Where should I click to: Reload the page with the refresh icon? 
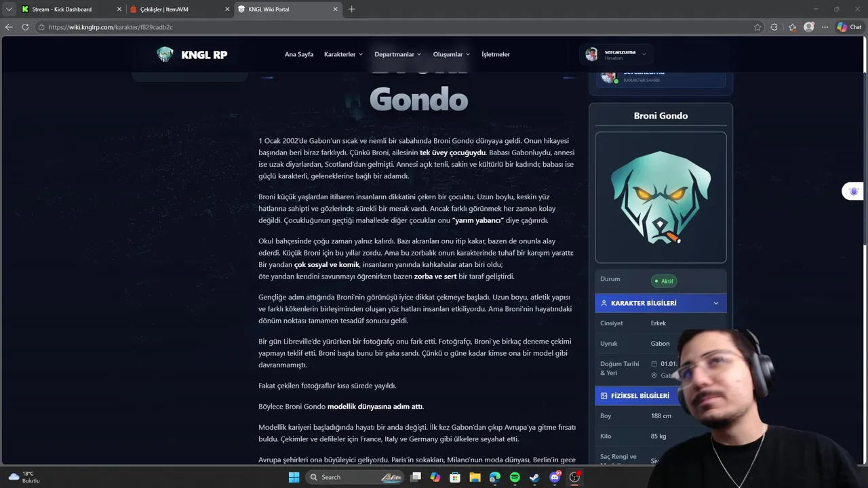[x=25, y=27]
